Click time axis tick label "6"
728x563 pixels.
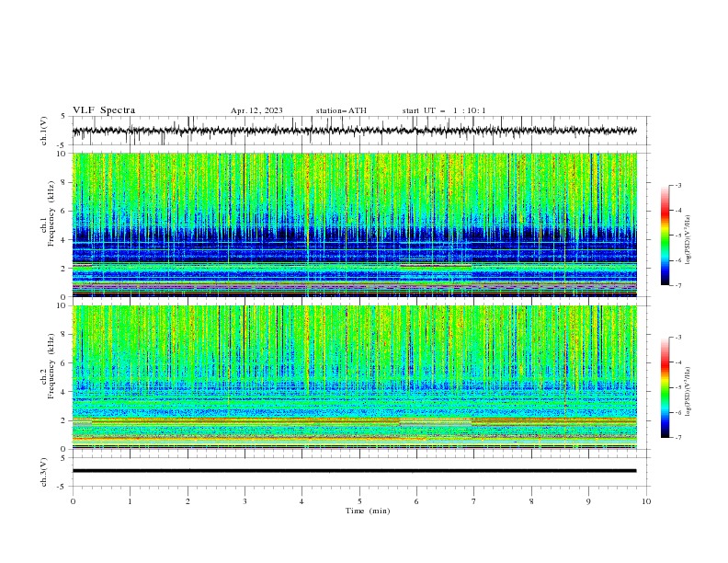click(x=417, y=501)
